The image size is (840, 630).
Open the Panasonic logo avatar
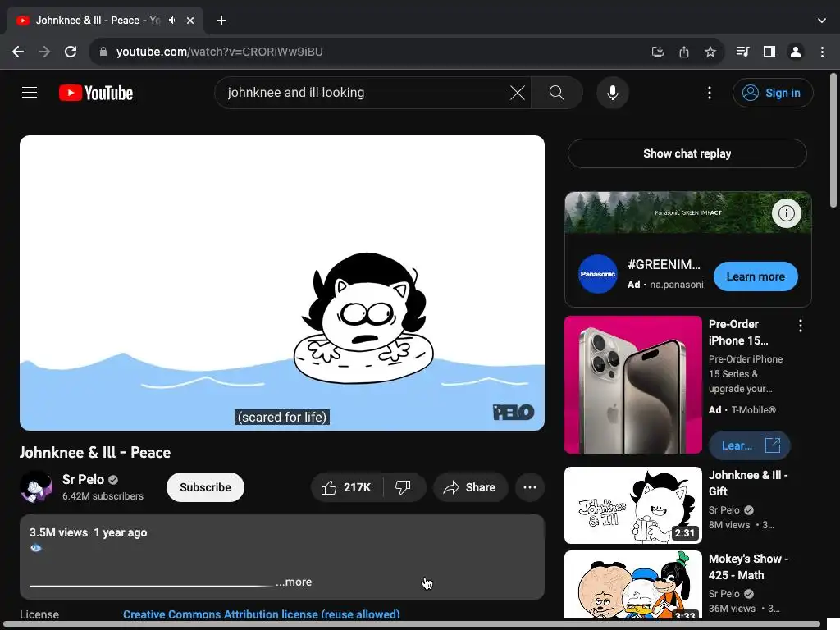598,274
